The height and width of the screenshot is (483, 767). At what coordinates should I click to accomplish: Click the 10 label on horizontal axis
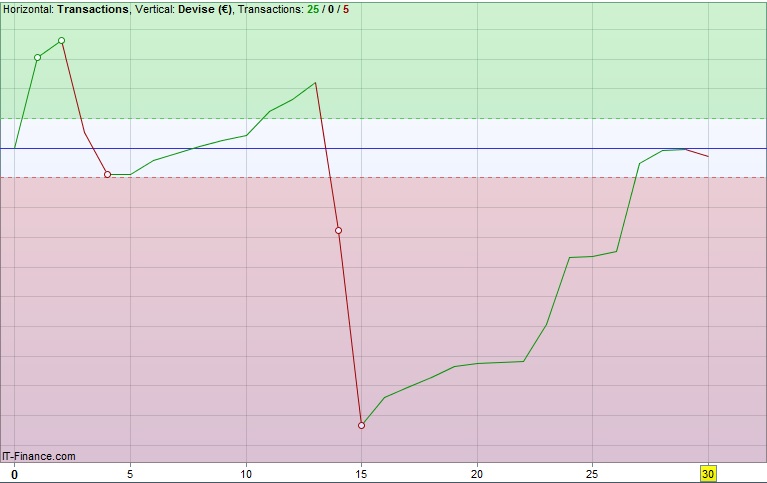pyautogui.click(x=246, y=474)
